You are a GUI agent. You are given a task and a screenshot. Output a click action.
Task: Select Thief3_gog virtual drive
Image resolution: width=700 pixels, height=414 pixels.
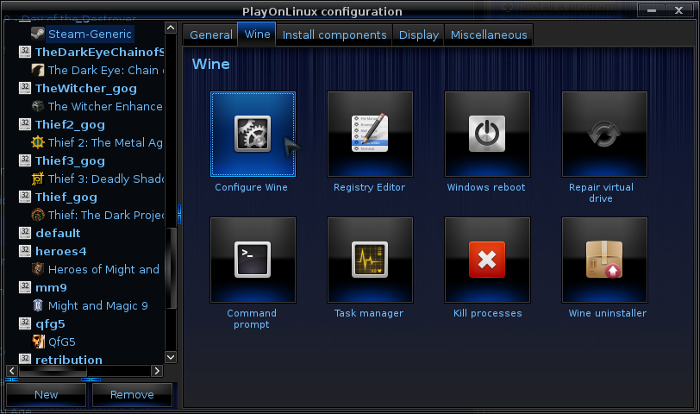pyautogui.click(x=62, y=161)
